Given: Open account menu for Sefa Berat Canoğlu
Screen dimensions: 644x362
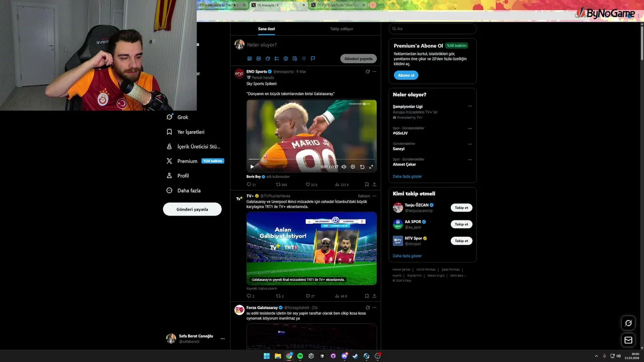Looking at the screenshot, I should tap(196, 338).
